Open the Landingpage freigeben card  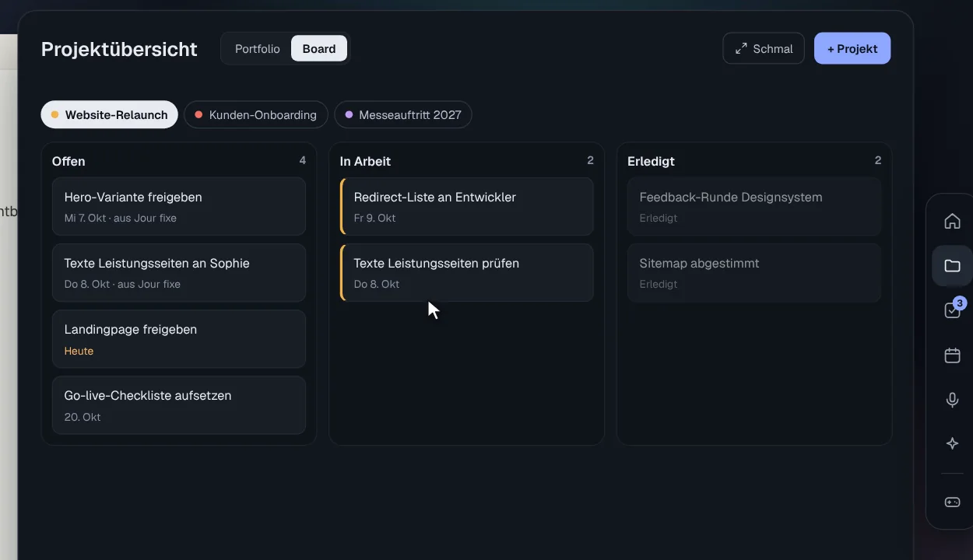(x=179, y=339)
